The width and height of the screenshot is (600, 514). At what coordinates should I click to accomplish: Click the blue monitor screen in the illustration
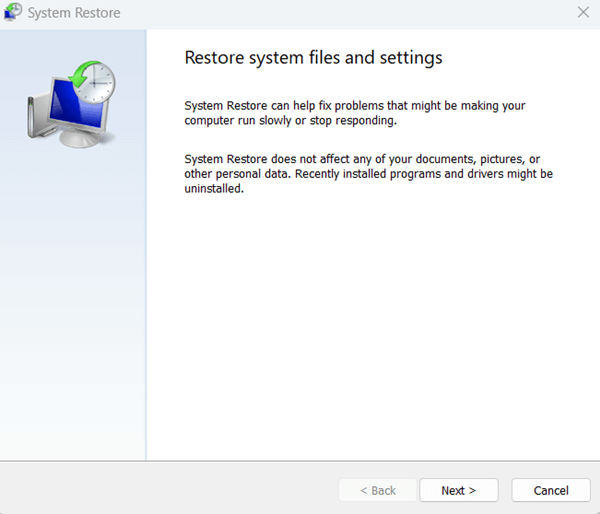tap(70, 110)
